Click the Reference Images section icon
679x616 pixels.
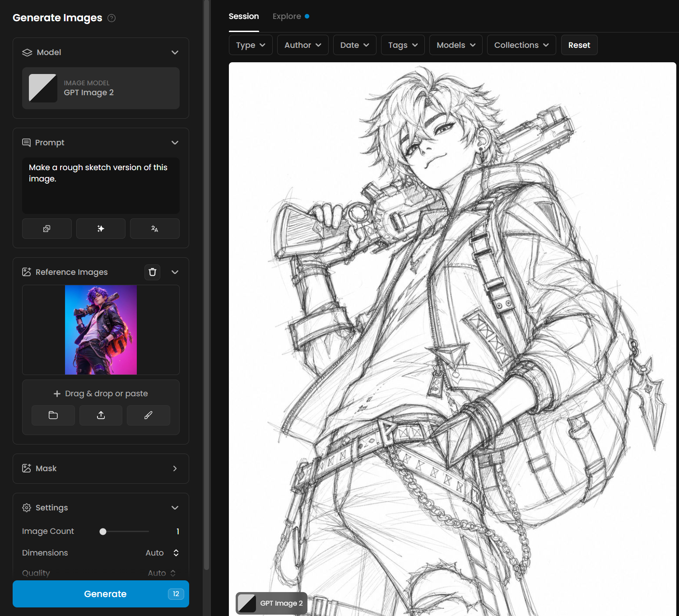pyautogui.click(x=27, y=272)
